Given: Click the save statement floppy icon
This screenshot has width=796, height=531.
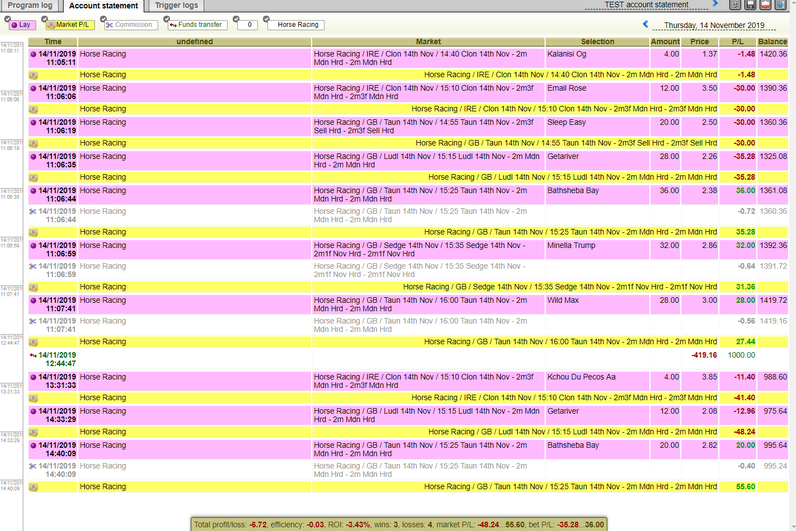Looking at the screenshot, I should tap(750, 5).
